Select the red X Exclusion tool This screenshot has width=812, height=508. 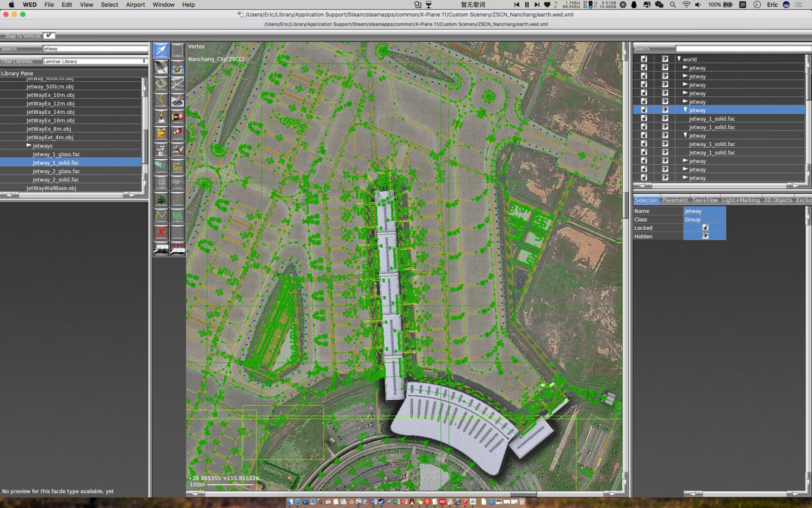point(161,232)
